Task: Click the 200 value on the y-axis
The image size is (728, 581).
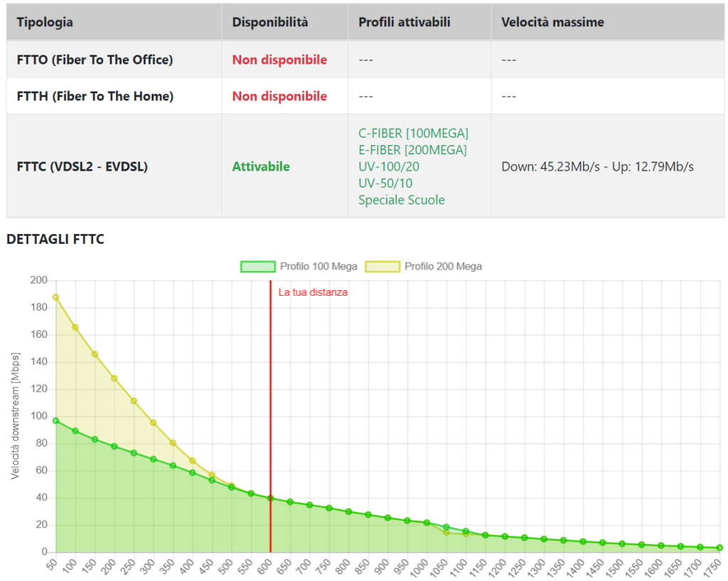Action: (x=38, y=280)
